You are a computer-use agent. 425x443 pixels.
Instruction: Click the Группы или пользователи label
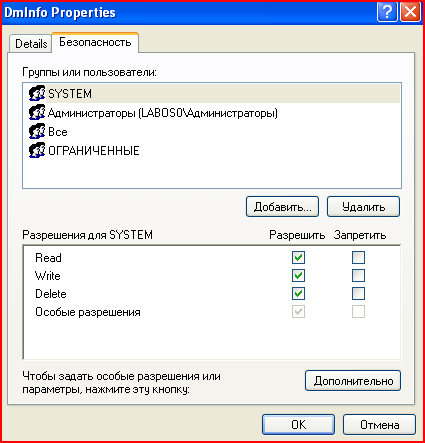click(x=89, y=72)
